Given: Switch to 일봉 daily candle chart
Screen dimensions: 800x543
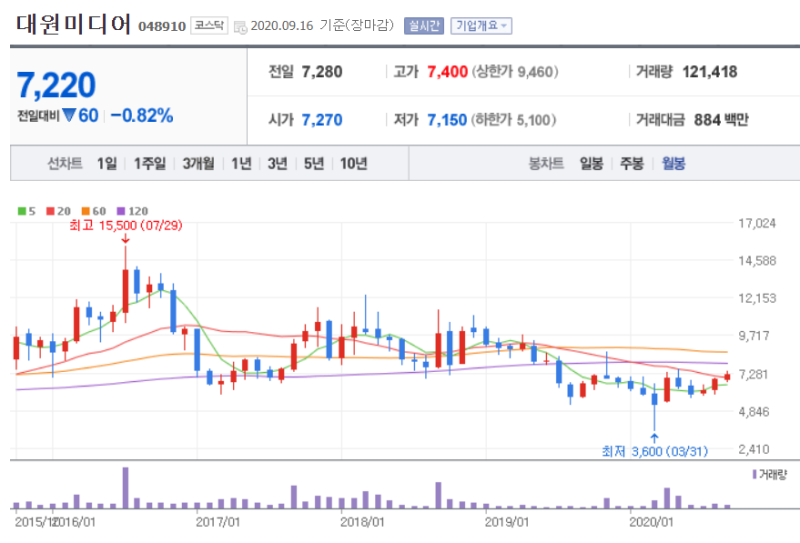Looking at the screenshot, I should pos(591,163).
